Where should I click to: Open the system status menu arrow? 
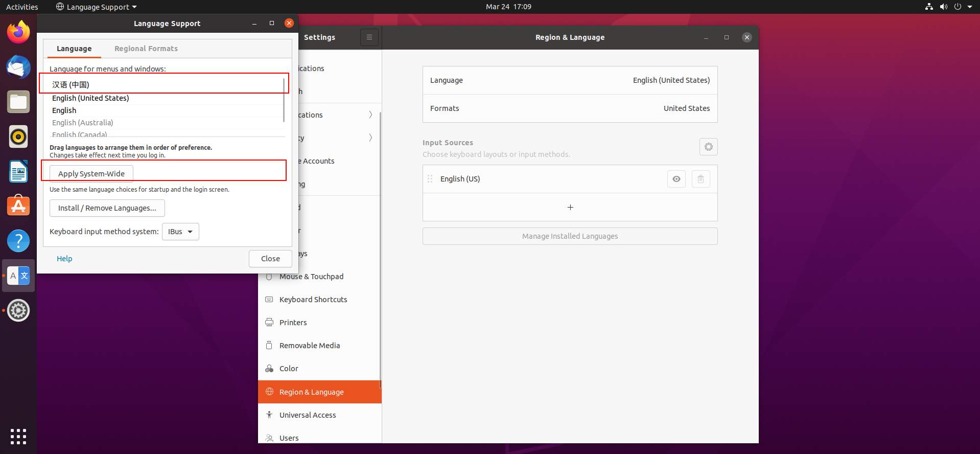[x=969, y=7]
